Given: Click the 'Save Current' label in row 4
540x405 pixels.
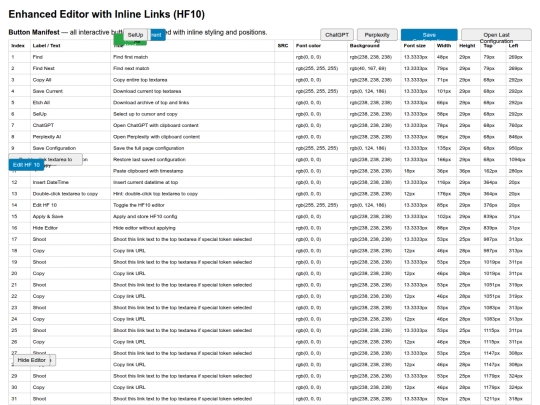Looking at the screenshot, I should (48, 91).
